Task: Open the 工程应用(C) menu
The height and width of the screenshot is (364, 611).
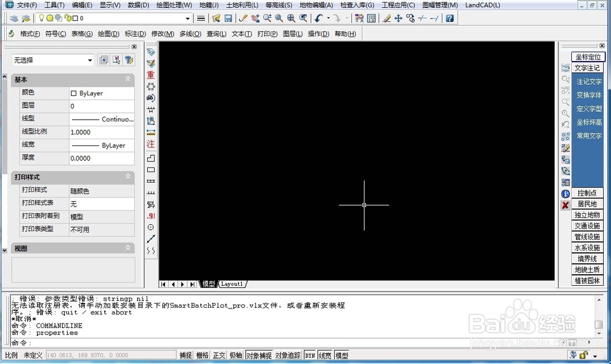Action: pyautogui.click(x=398, y=5)
